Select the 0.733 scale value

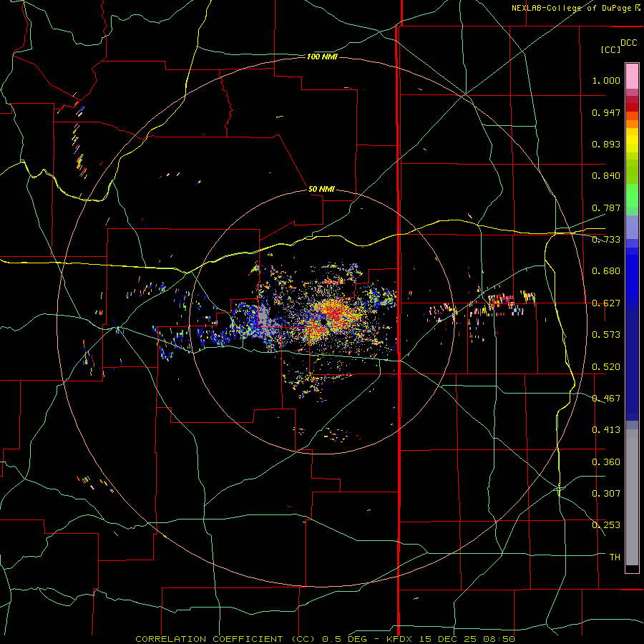coord(606,240)
